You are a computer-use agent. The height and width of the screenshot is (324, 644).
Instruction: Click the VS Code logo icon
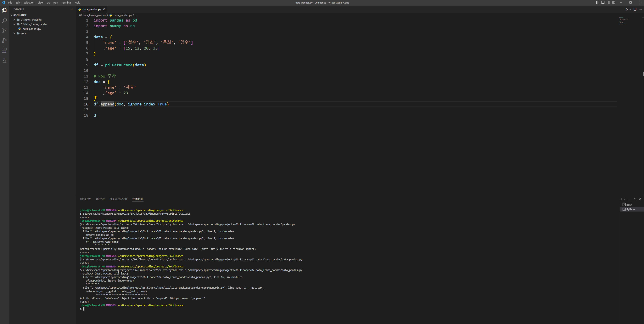click(3, 2)
